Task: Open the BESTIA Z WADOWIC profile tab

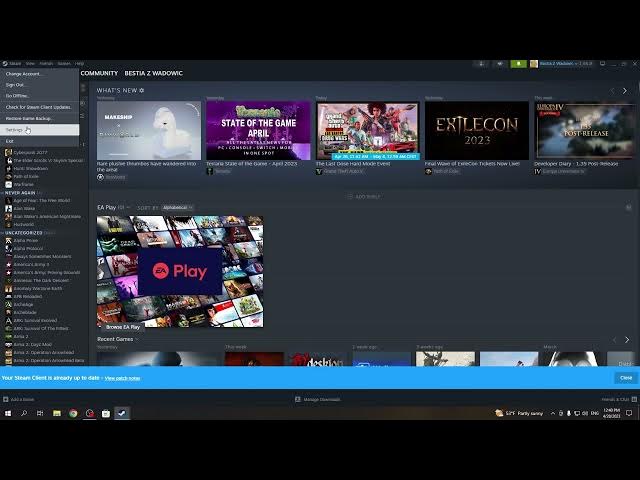Action: point(153,73)
